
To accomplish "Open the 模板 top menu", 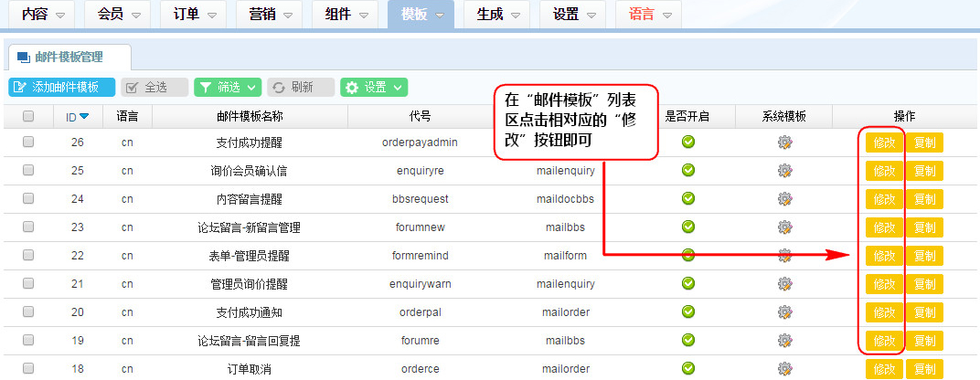I will pyautogui.click(x=421, y=15).
